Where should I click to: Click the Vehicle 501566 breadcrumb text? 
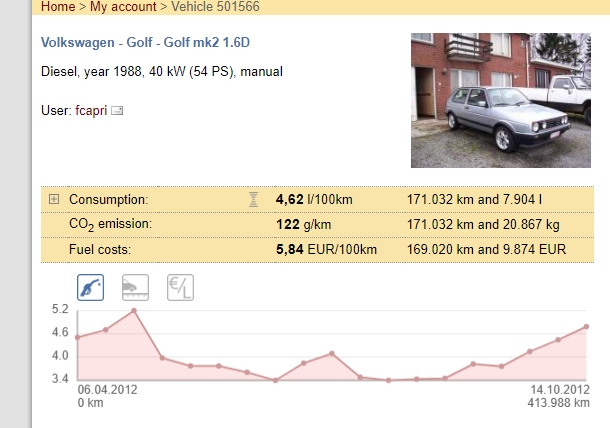pyautogui.click(x=216, y=7)
